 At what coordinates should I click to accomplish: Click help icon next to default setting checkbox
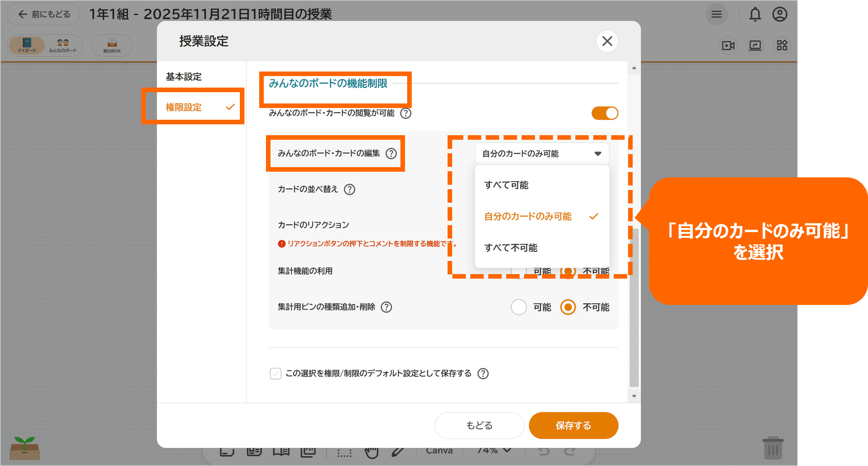tap(483, 373)
